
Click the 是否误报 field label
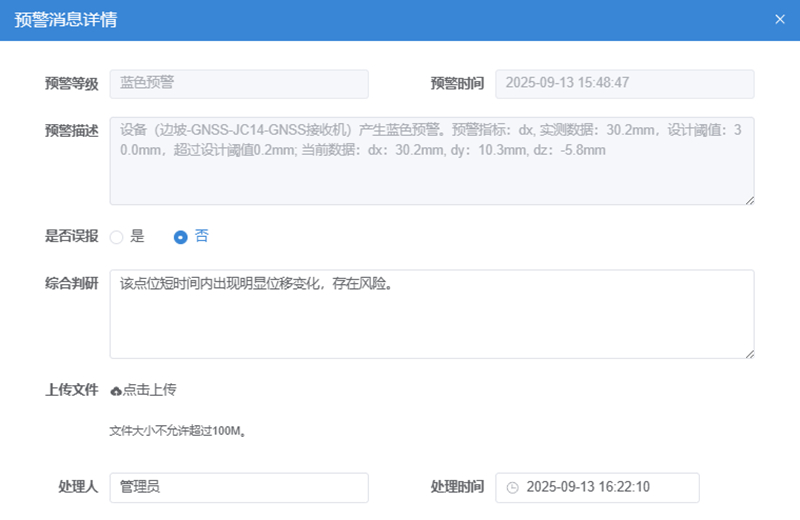[x=71, y=237]
